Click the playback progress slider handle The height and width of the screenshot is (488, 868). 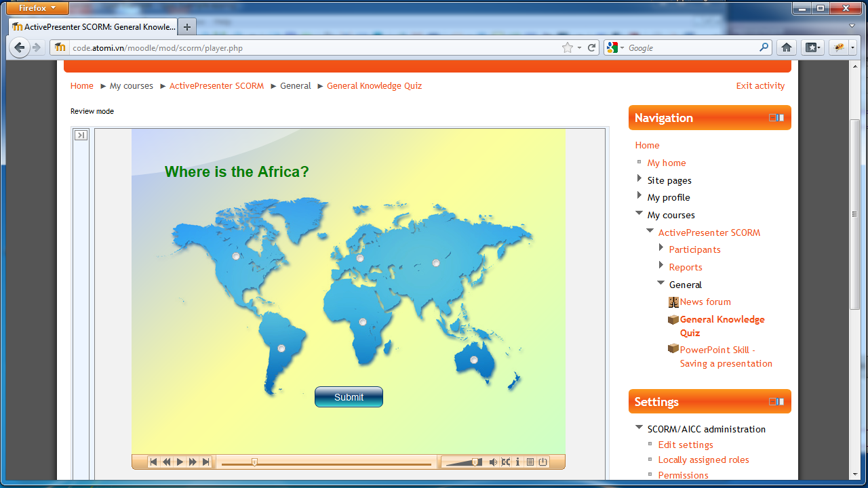click(255, 462)
